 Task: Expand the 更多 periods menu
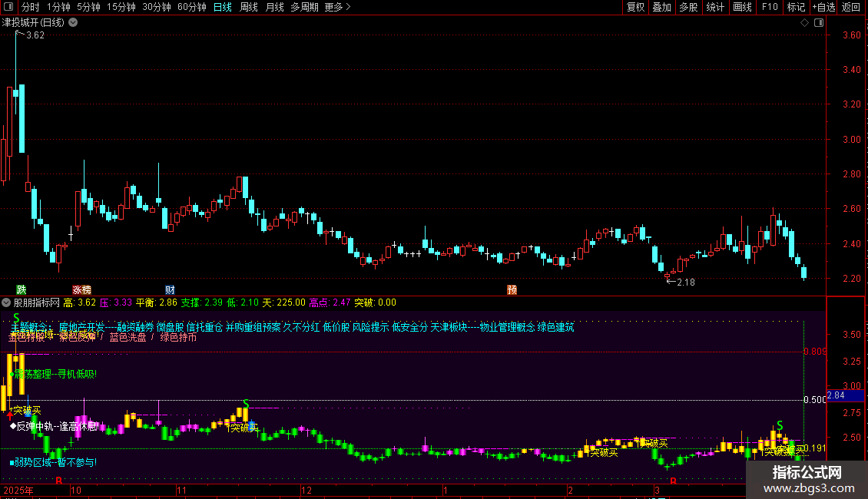(x=337, y=8)
